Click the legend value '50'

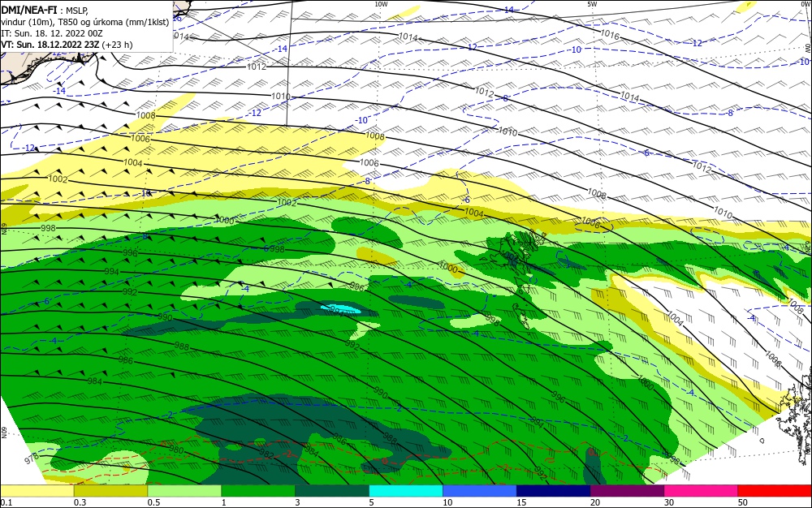tap(743, 502)
